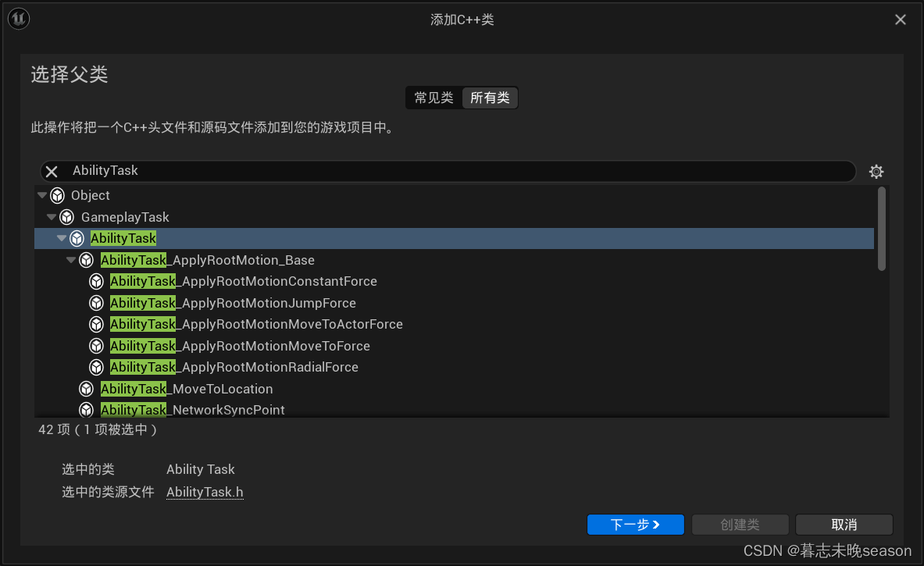Click the Unreal Engine logo icon

tap(19, 19)
